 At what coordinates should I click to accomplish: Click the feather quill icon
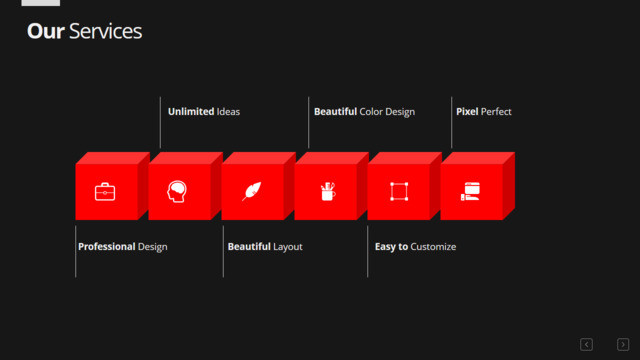[x=251, y=191]
